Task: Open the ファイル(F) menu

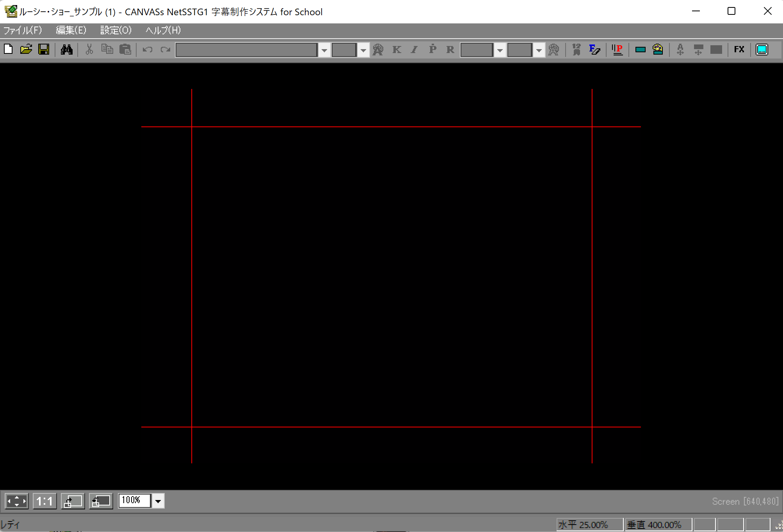Action: [x=23, y=30]
